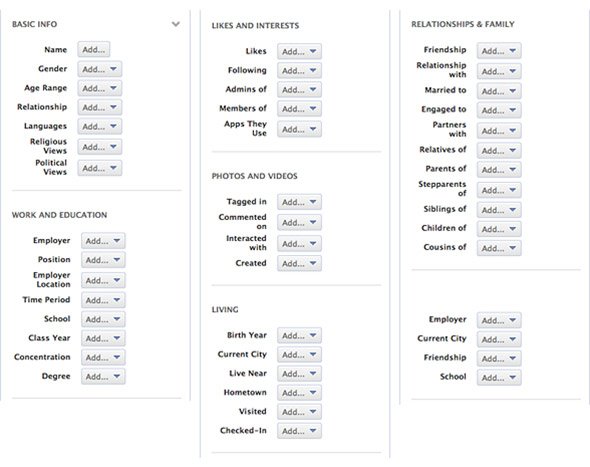Open the Likes Add... dropdown
This screenshot has height=467, width=590.
click(299, 51)
